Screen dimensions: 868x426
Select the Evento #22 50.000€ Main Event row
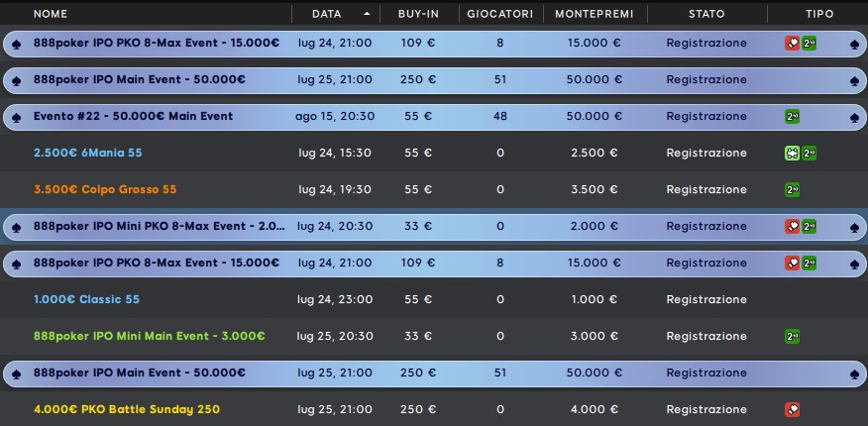434,117
